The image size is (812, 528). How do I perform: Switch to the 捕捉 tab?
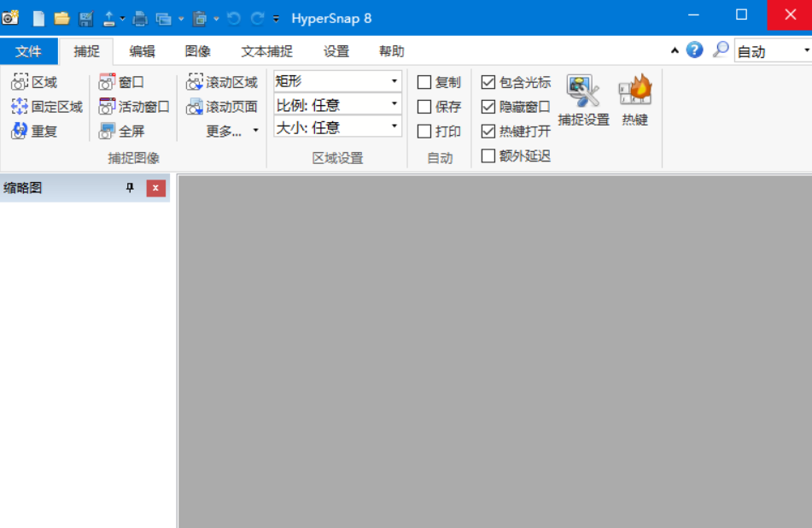pyautogui.click(x=86, y=50)
